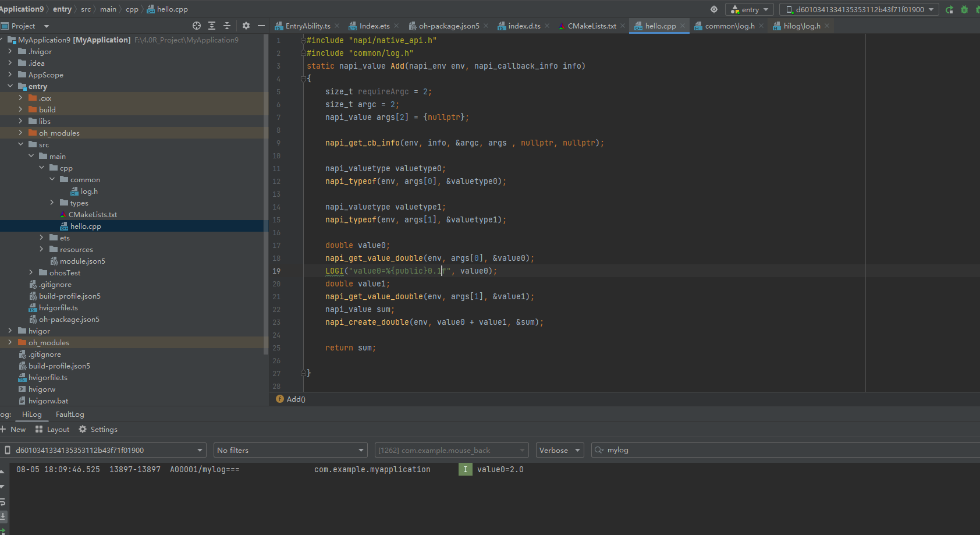The height and width of the screenshot is (535, 980).
Task: Expand the libs folder
Action: pyautogui.click(x=20, y=121)
